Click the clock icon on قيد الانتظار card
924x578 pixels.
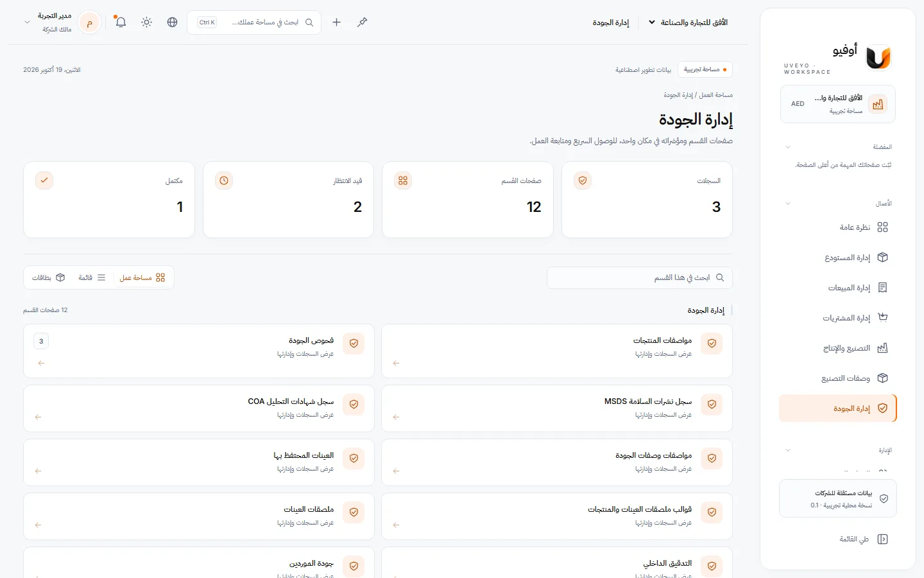224,180
